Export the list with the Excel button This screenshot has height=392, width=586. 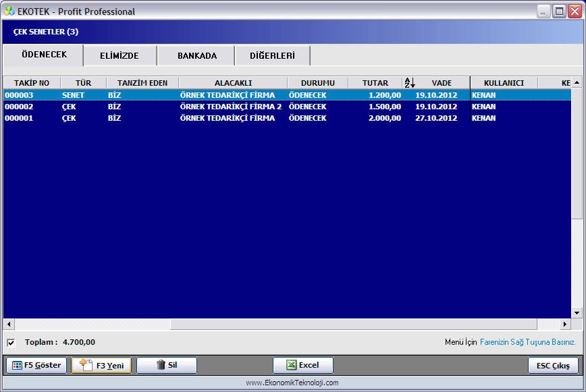[302, 365]
